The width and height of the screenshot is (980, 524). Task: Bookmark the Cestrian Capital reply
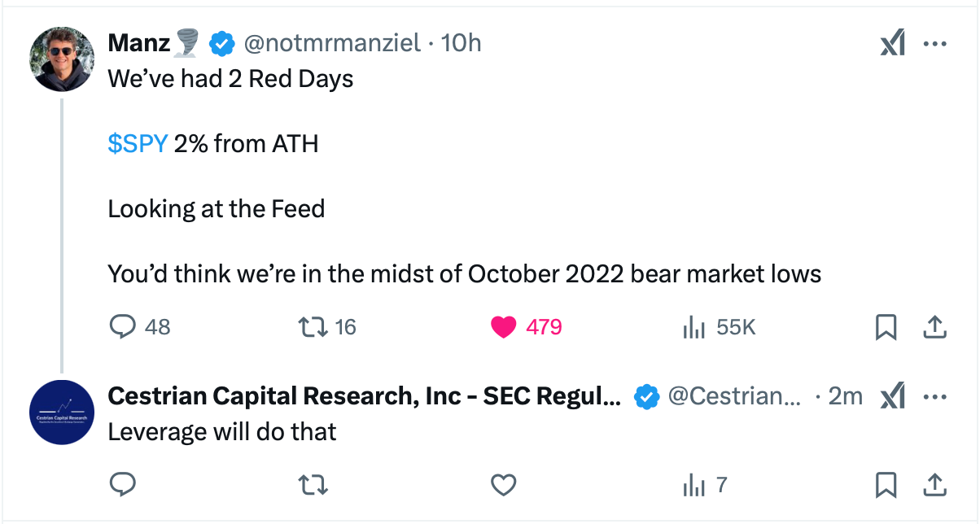[886, 485]
